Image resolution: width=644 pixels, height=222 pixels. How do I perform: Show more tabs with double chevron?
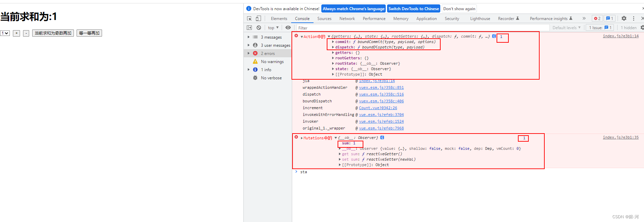(x=584, y=19)
